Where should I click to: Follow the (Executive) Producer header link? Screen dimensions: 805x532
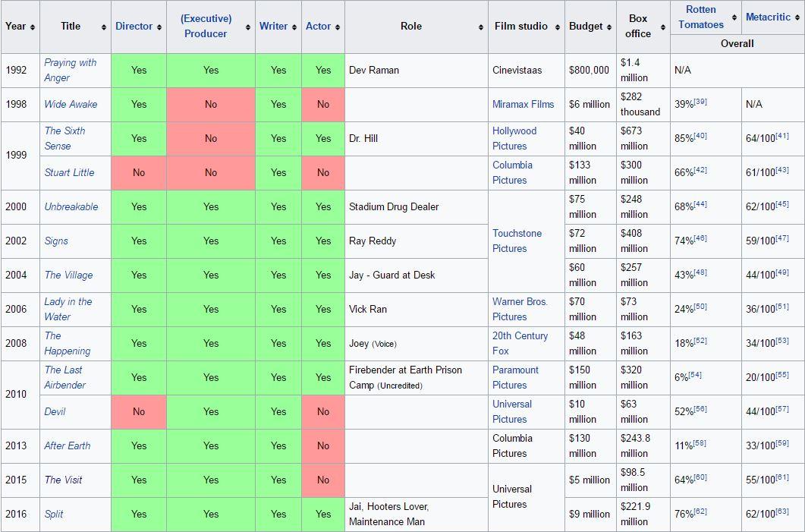pos(206,27)
